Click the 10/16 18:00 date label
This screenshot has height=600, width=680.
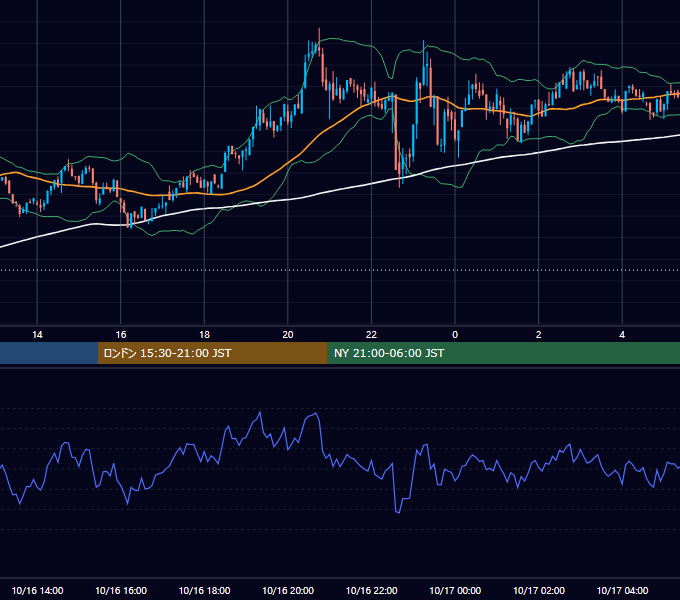pos(204,590)
